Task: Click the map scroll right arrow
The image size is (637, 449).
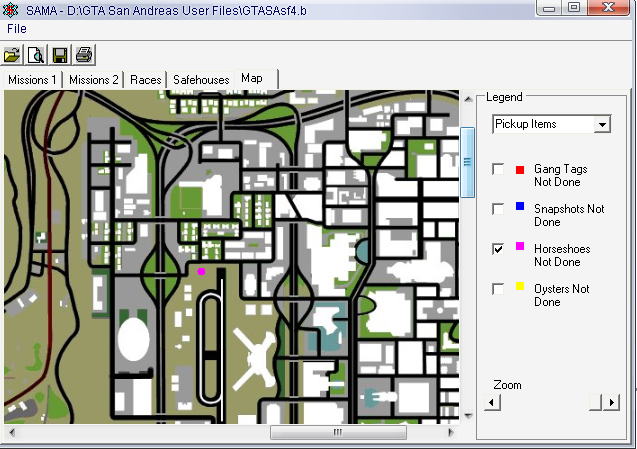Action: pyautogui.click(x=451, y=432)
